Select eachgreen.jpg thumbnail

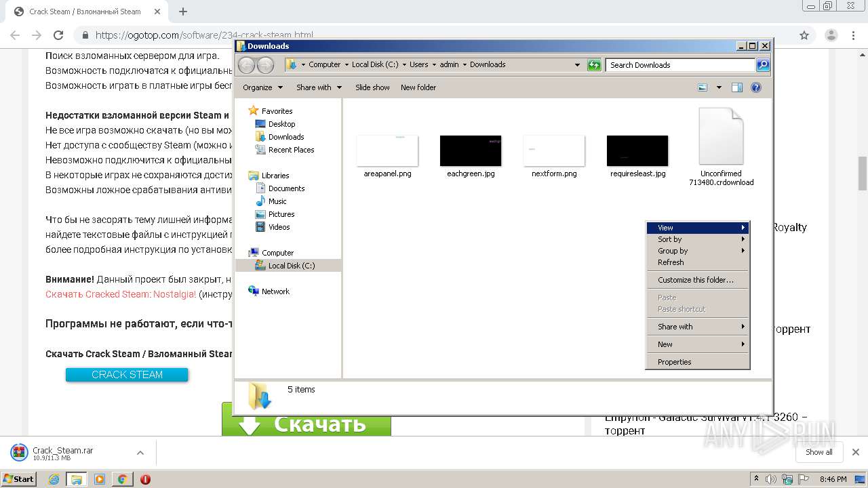tap(471, 150)
